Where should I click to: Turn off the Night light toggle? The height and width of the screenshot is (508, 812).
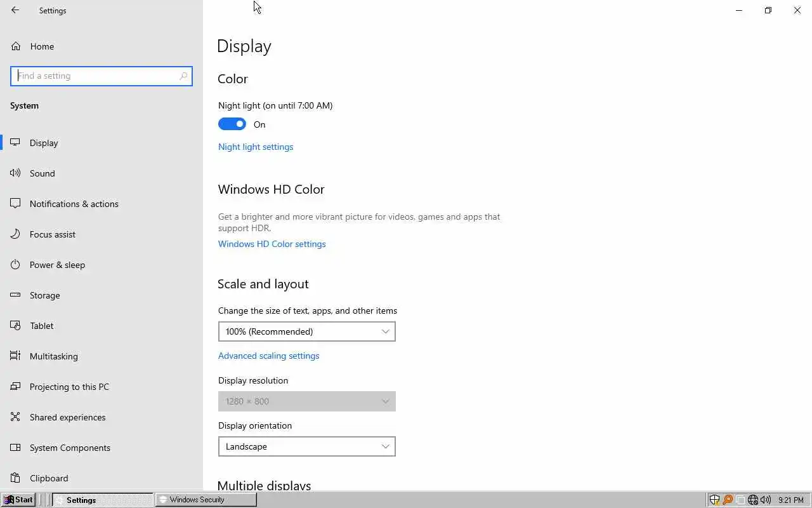click(232, 124)
